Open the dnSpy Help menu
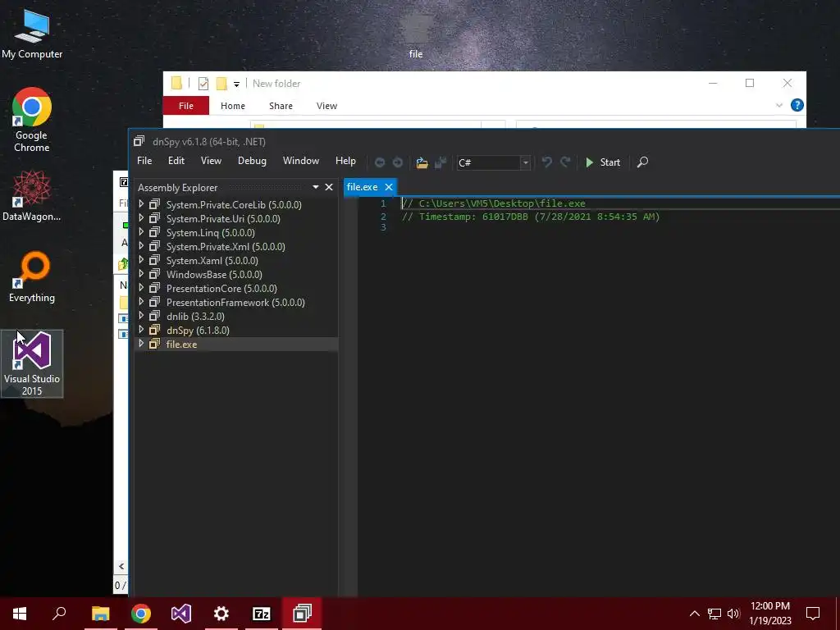Viewport: 840px width, 630px height. pyautogui.click(x=345, y=161)
